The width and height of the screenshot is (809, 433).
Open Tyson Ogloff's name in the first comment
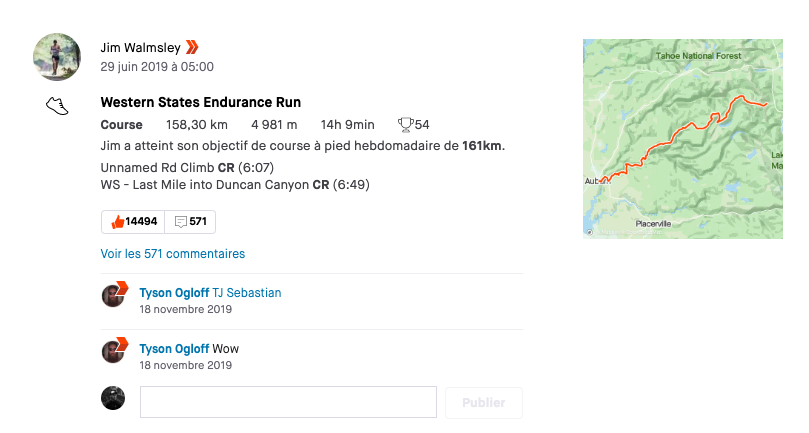(x=174, y=293)
